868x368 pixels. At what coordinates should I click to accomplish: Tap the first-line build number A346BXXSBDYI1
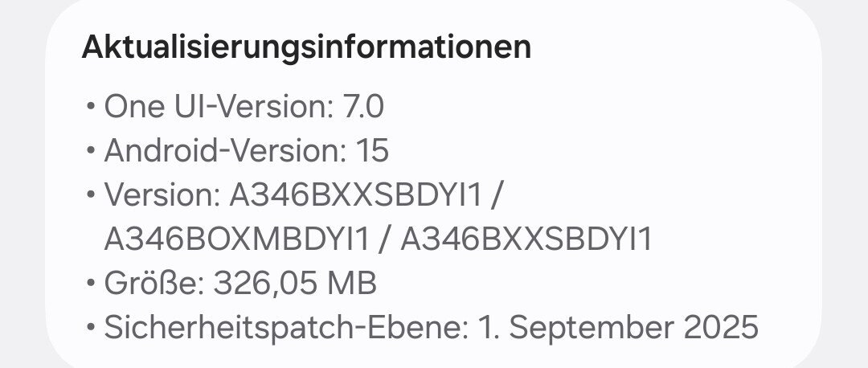pos(360,195)
